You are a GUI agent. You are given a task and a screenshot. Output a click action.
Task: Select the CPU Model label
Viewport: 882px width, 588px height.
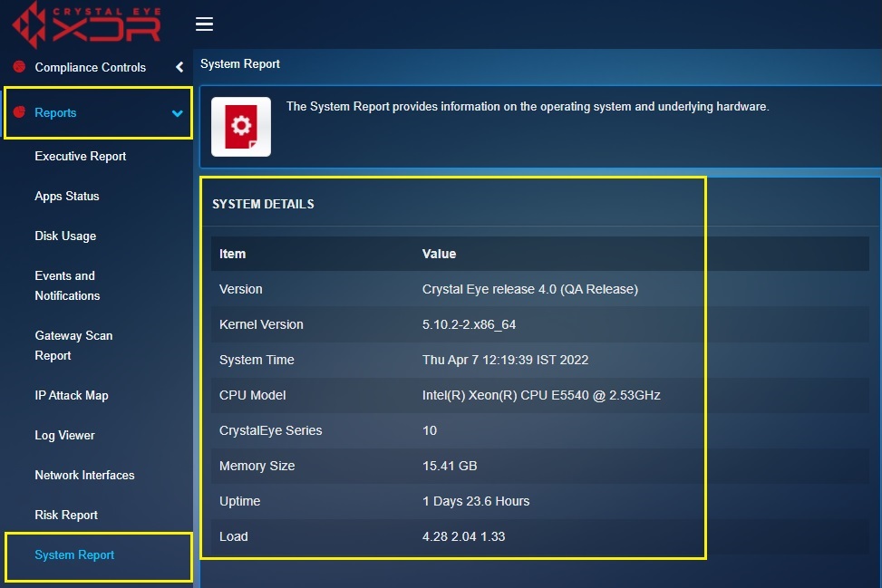click(x=253, y=395)
